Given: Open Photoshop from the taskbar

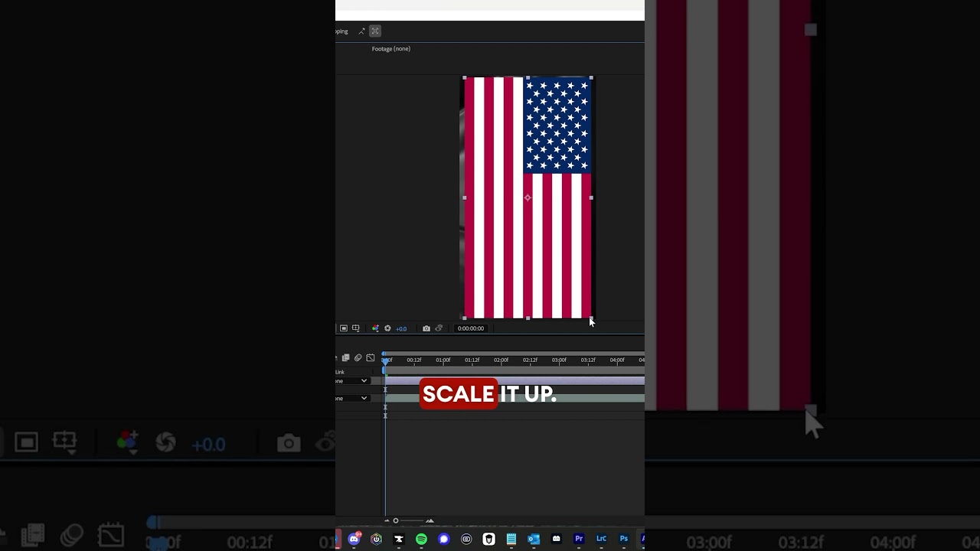Looking at the screenshot, I should (x=624, y=540).
